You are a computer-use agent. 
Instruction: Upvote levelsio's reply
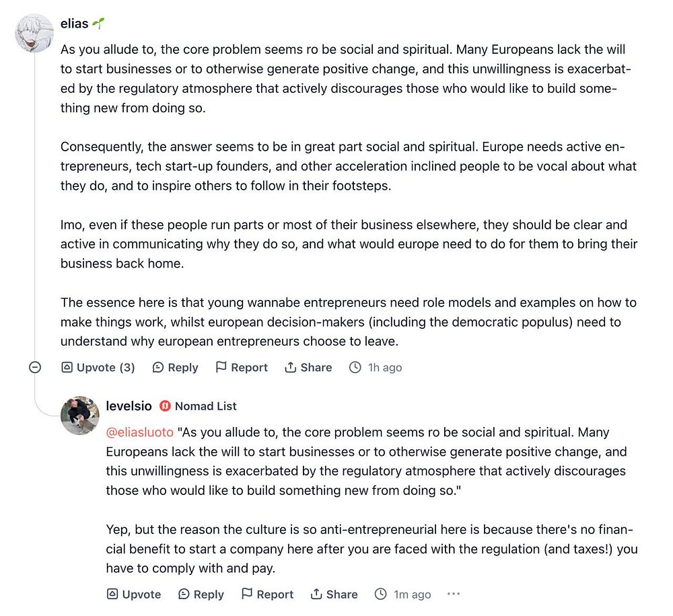point(134,594)
